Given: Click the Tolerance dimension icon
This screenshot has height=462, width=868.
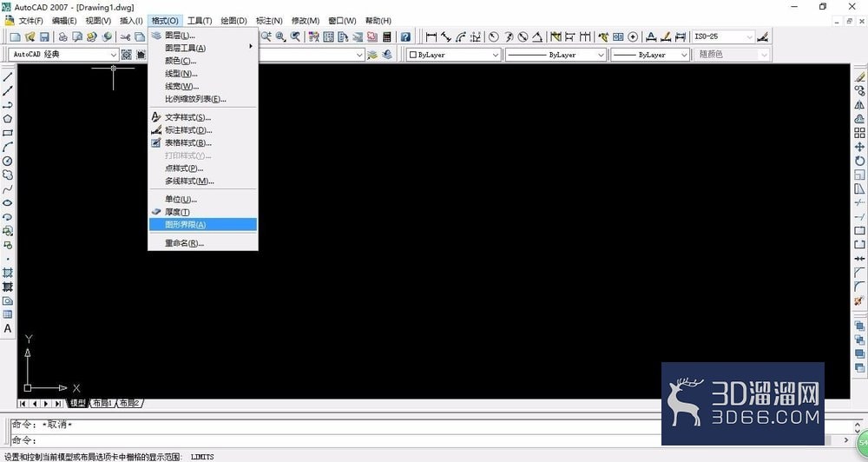Looking at the screenshot, I should click(x=618, y=37).
